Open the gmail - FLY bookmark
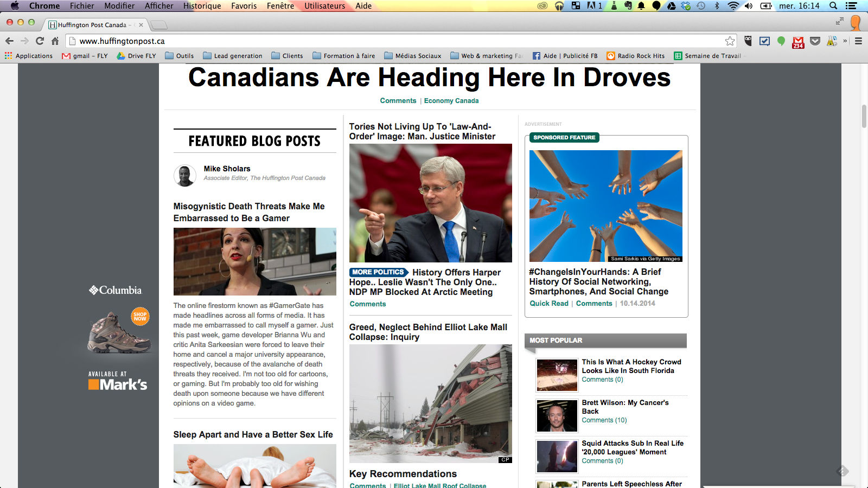868x488 pixels. click(x=85, y=56)
